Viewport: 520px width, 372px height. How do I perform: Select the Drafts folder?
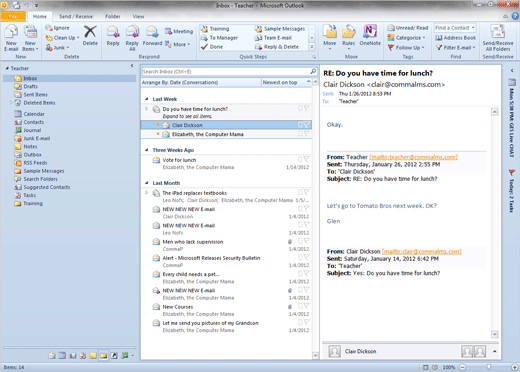pos(30,86)
